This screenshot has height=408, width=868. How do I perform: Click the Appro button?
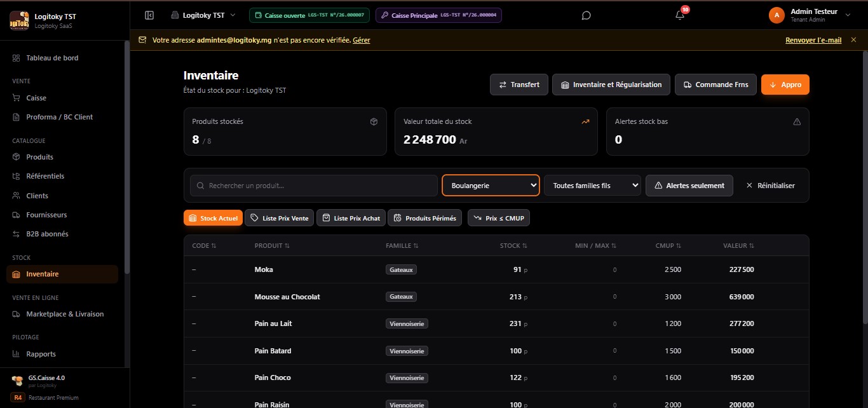pyautogui.click(x=785, y=85)
